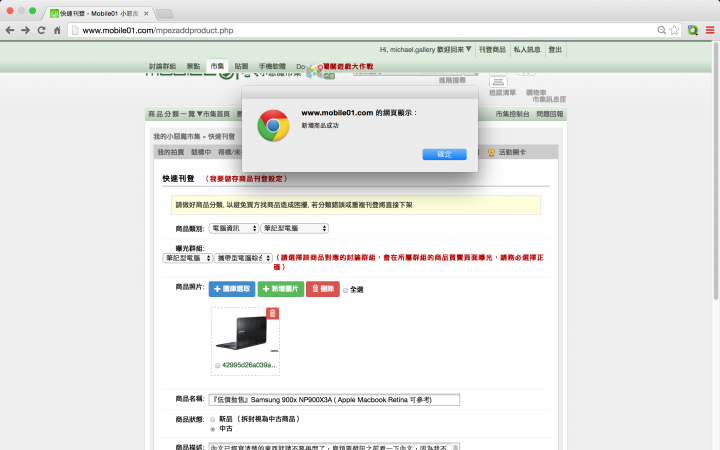Screen dimensions: 720x450
Task: Toggle the 全選 checkbox
Action: point(345,290)
